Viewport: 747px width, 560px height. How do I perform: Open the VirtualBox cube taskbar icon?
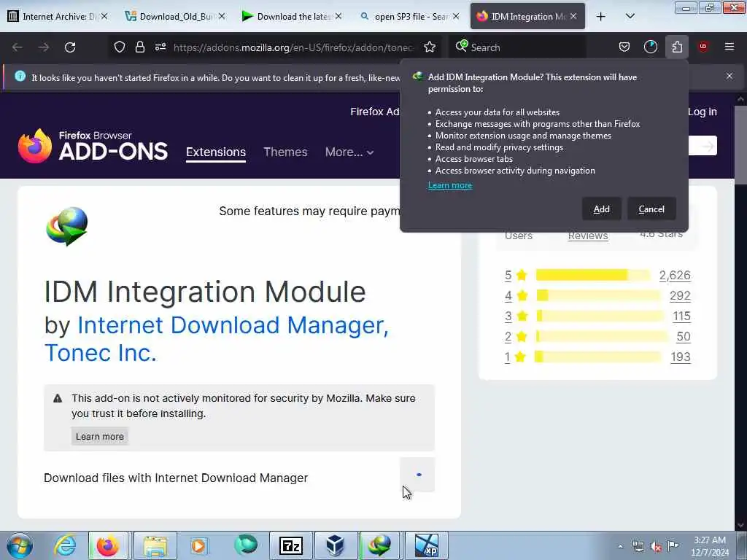pyautogui.click(x=336, y=545)
